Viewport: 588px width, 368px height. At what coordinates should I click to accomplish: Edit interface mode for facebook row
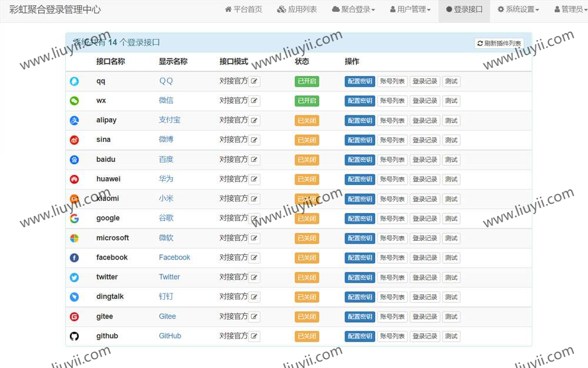pos(254,258)
